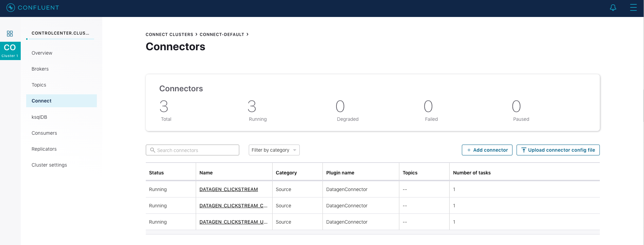Click the clusters grid icon

(10, 34)
